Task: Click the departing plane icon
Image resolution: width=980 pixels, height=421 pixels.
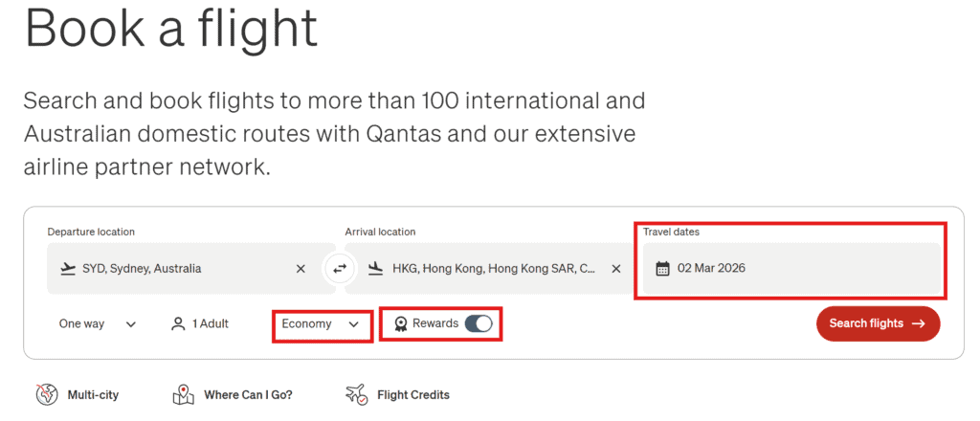Action: click(x=67, y=269)
